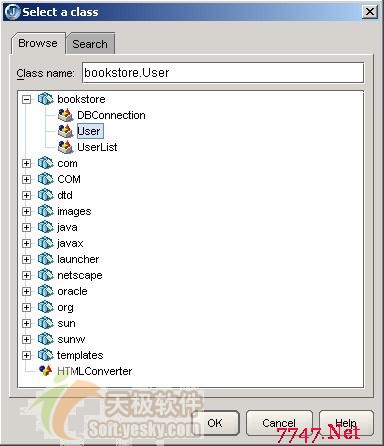384x446 pixels.
Task: Click the dtd package icon
Action: click(x=45, y=195)
